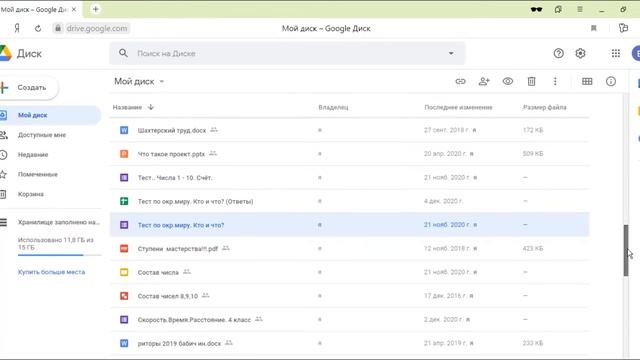The width and height of the screenshot is (640, 360).
Task: Open Помеченные in sidebar
Action: point(38,174)
